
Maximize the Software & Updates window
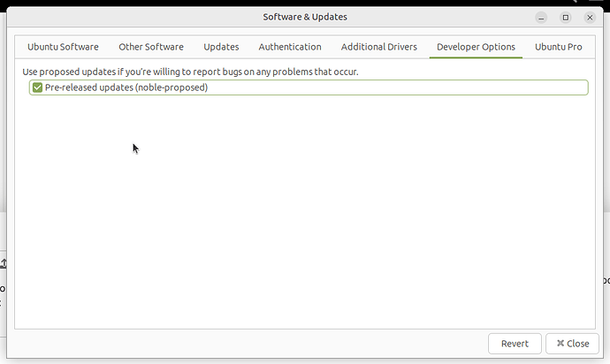tap(565, 18)
